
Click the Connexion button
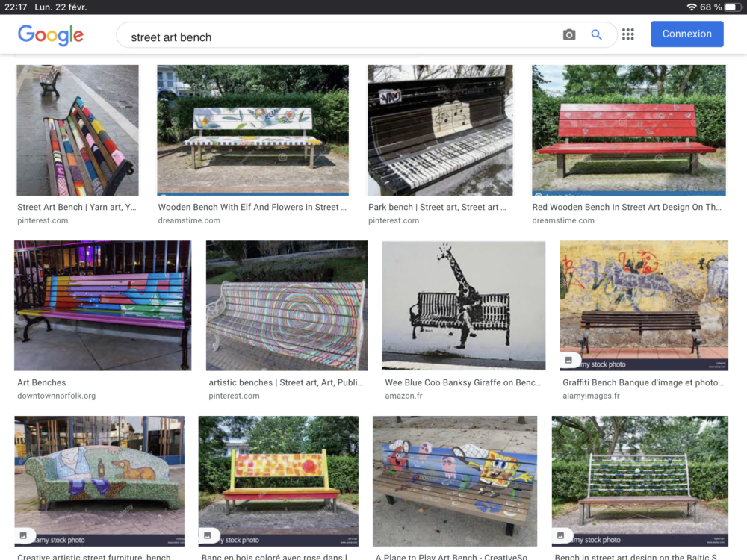click(x=687, y=34)
